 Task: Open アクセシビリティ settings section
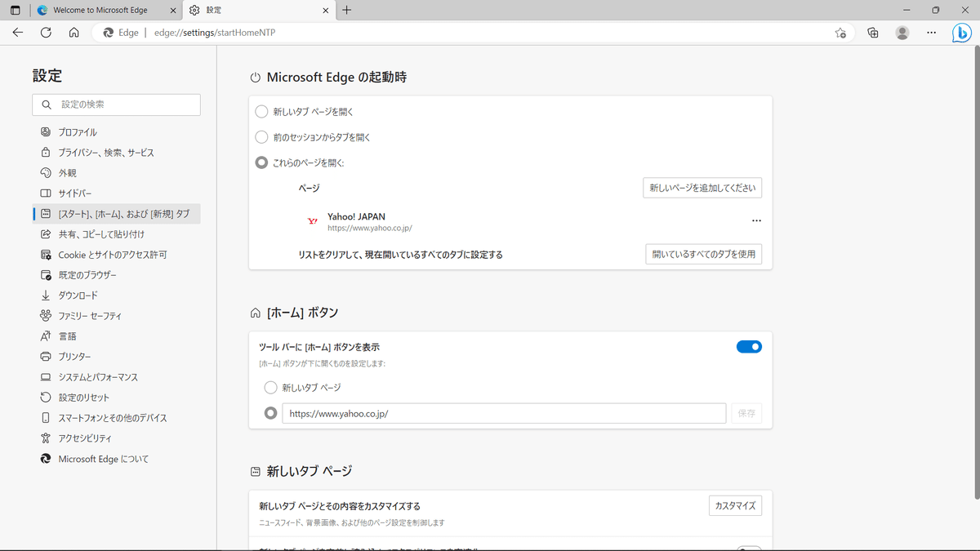click(116, 438)
